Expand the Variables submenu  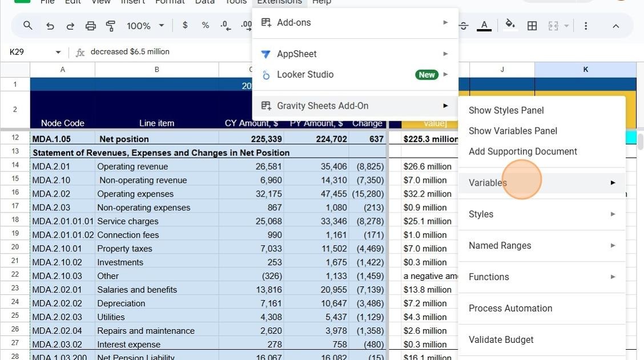[x=542, y=183]
